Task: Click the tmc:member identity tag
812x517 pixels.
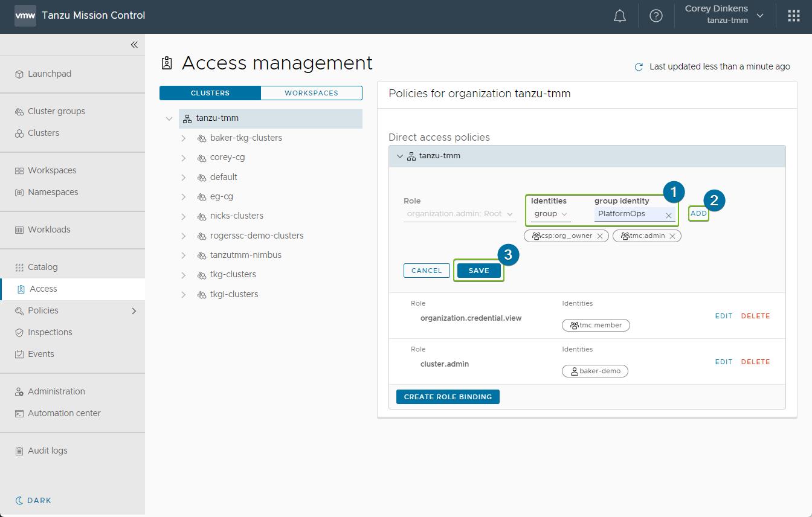Action: point(596,325)
